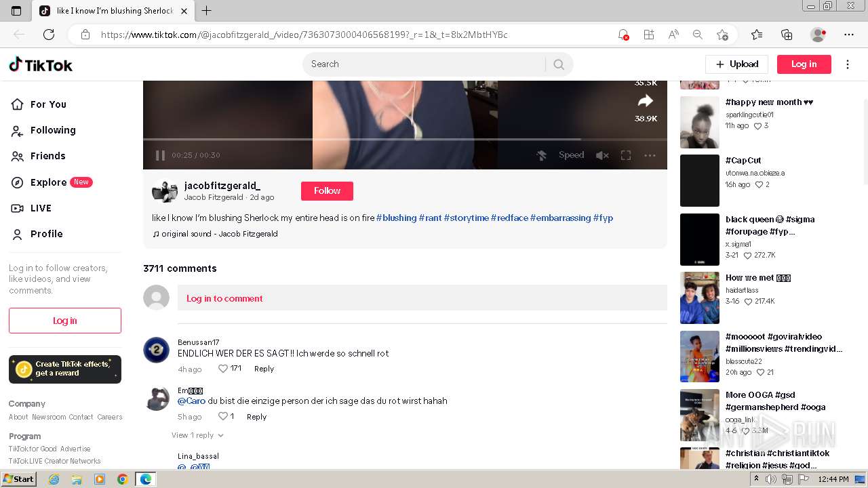Like Benussan17's comment with the heart

click(x=223, y=369)
